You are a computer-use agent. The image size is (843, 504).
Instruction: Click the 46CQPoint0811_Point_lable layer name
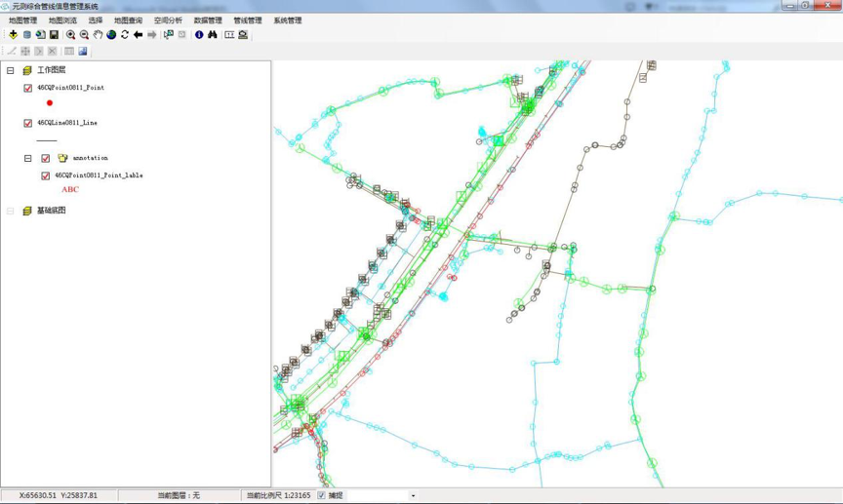[x=99, y=175]
